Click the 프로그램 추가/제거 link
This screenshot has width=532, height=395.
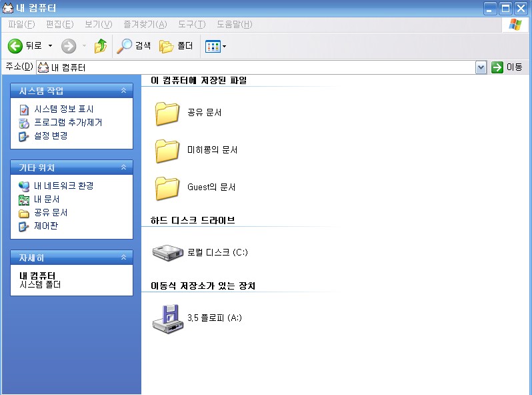(x=68, y=123)
